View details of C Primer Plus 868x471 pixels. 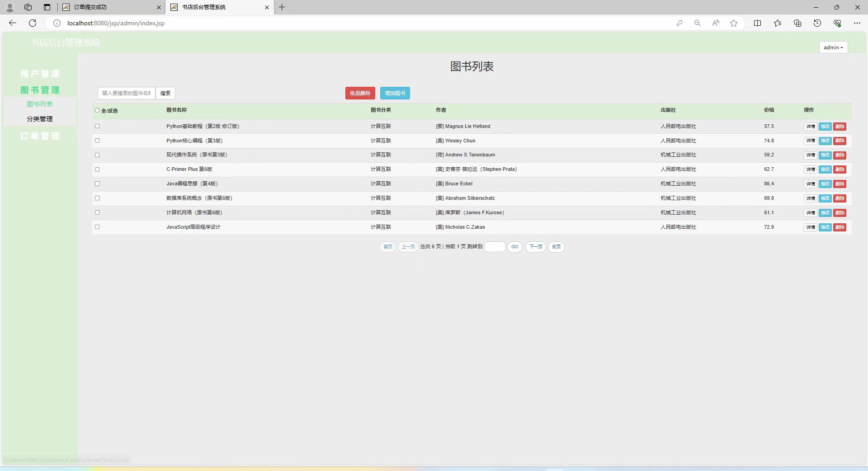tap(811, 170)
